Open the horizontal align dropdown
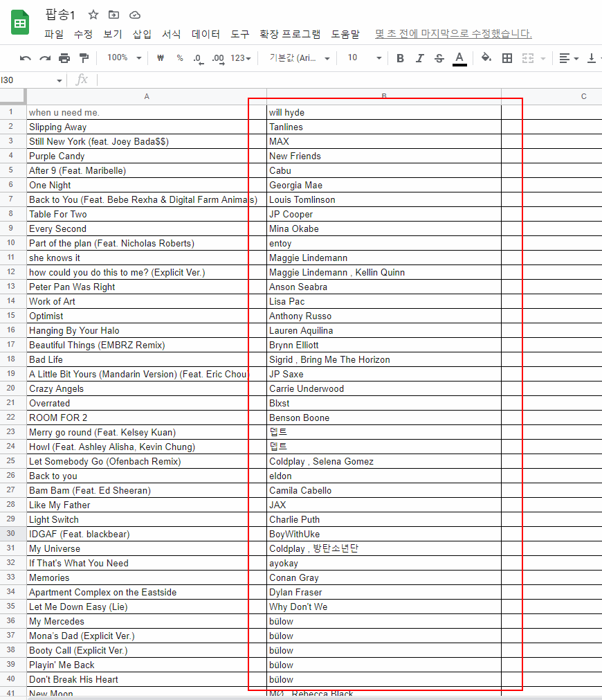Screen dimensions: 602x700 point(569,58)
